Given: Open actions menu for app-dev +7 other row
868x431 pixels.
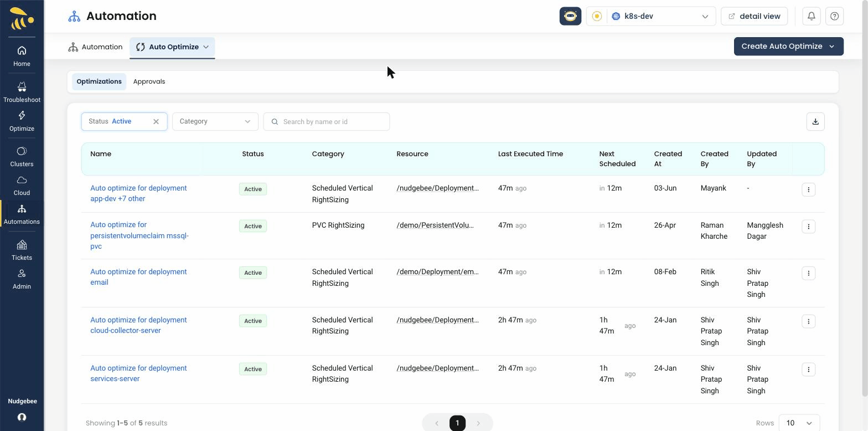Looking at the screenshot, I should 808,189.
